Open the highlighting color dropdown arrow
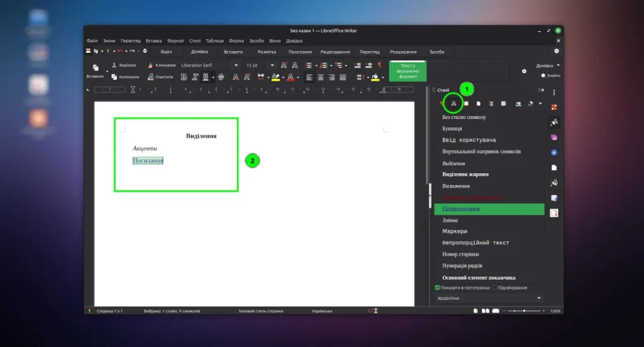The width and height of the screenshot is (644, 347). [283, 77]
